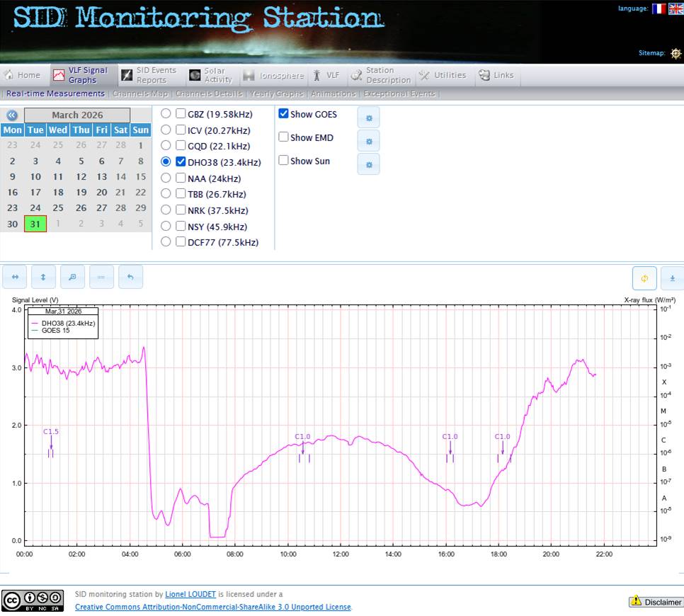This screenshot has height=616, width=684.
Task: Open settings gear next to Show EMD
Action: [368, 141]
